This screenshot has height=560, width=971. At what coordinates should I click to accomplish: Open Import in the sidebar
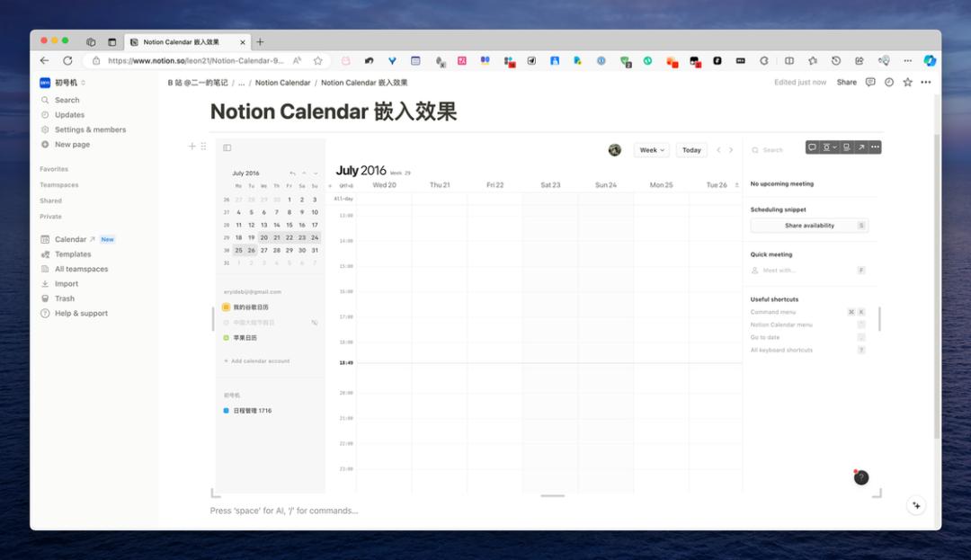click(67, 283)
